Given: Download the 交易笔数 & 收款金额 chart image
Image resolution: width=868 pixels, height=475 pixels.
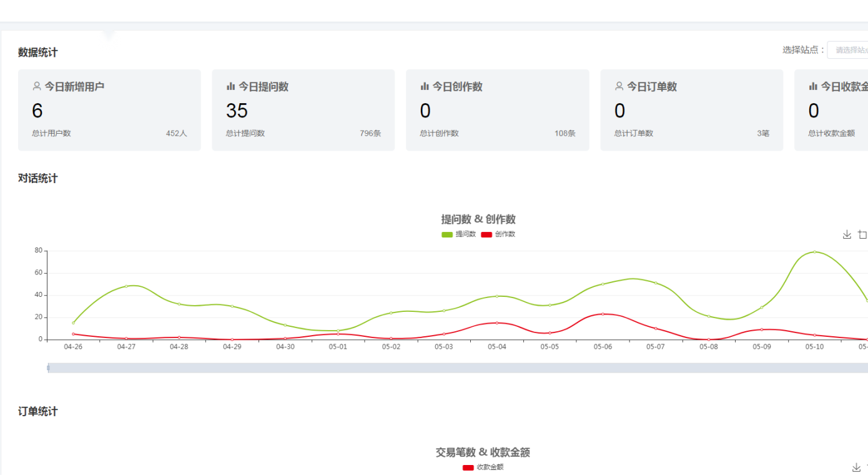Looking at the screenshot, I should pyautogui.click(x=856, y=467).
